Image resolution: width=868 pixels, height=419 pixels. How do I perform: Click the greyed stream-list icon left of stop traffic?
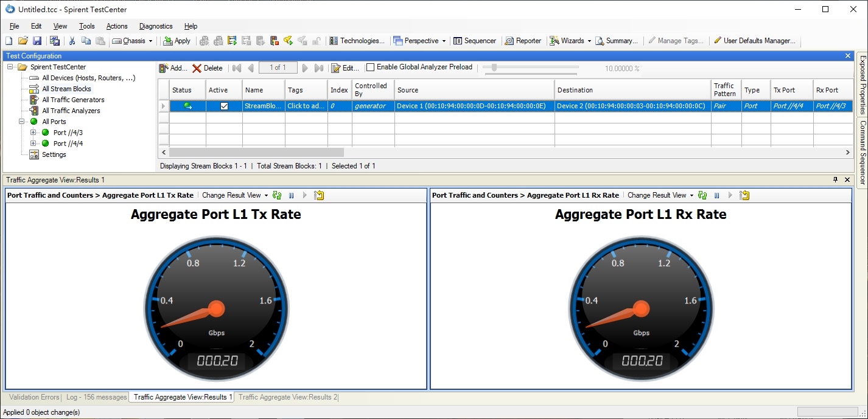click(x=247, y=41)
